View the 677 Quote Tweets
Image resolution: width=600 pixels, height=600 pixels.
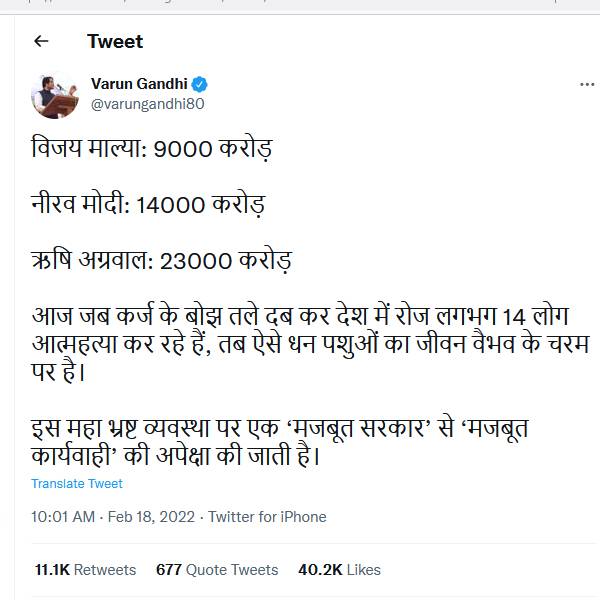click(217, 569)
